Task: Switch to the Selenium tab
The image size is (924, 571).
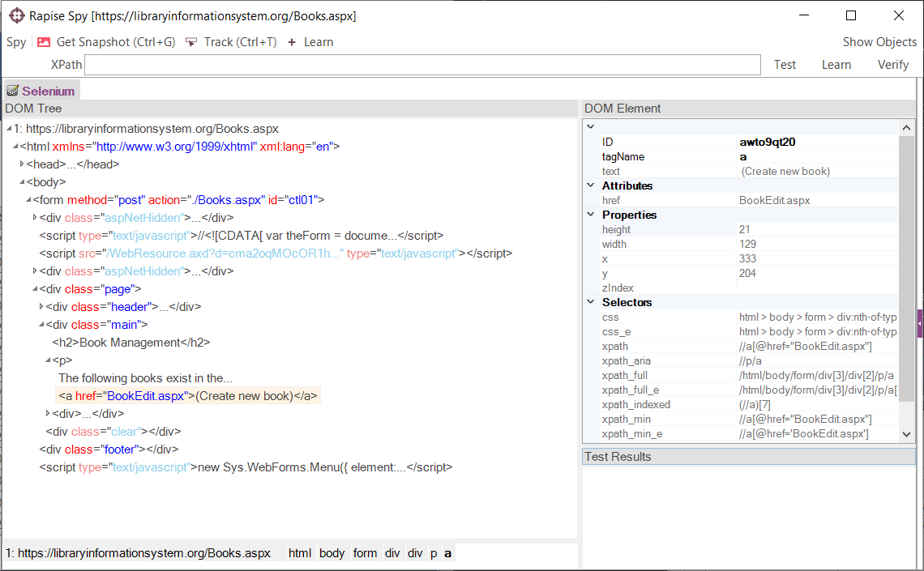Action: point(47,92)
